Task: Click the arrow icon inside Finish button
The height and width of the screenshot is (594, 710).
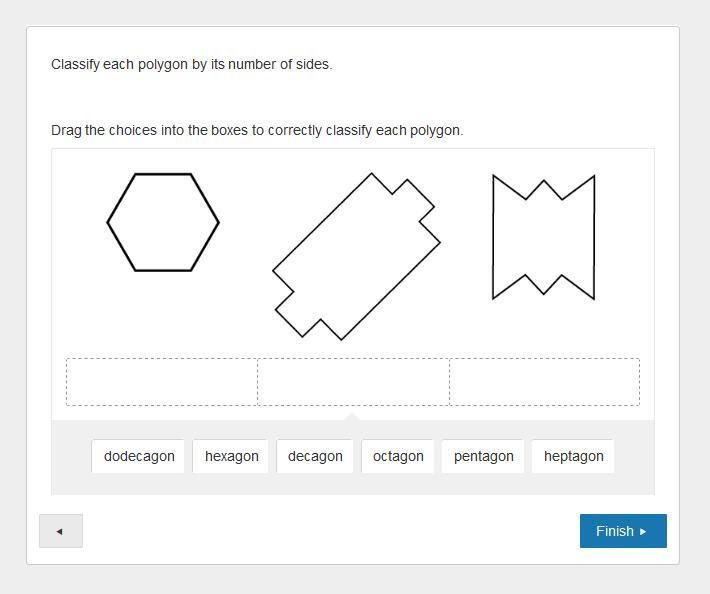Action: tap(643, 532)
